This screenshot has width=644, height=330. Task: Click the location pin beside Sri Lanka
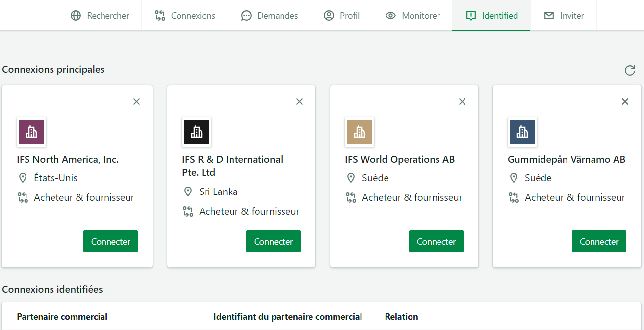pos(188,192)
